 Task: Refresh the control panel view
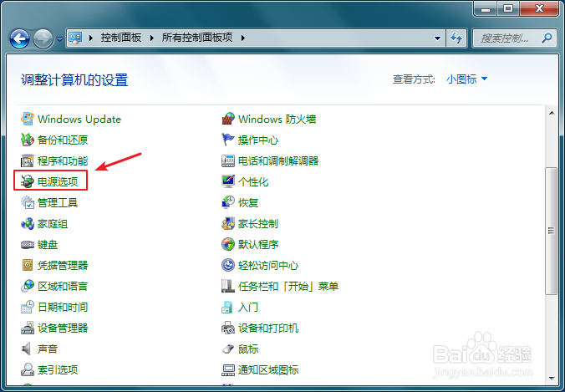(456, 38)
